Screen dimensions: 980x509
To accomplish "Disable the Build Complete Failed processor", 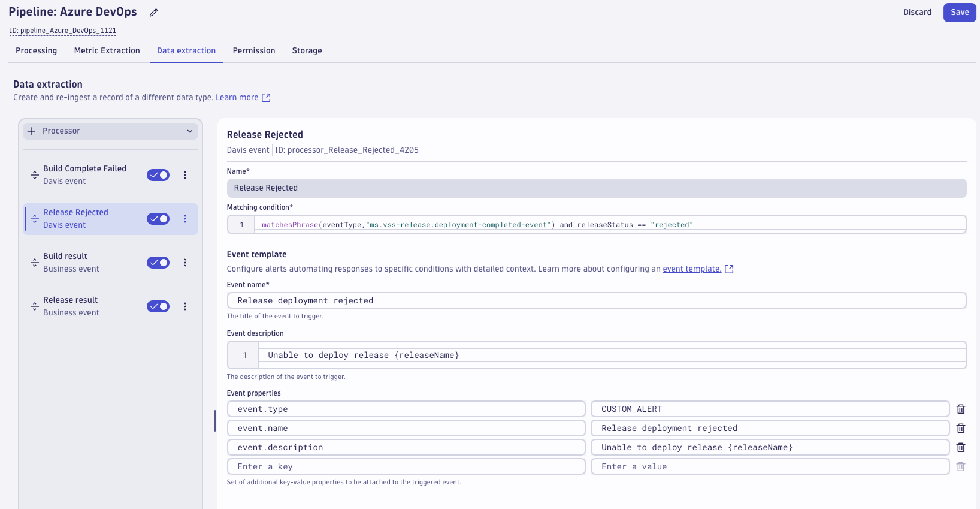I will pyautogui.click(x=158, y=175).
